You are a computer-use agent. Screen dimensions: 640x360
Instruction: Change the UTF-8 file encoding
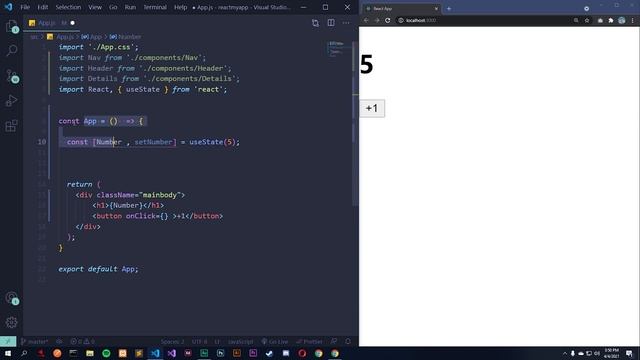[200, 341]
